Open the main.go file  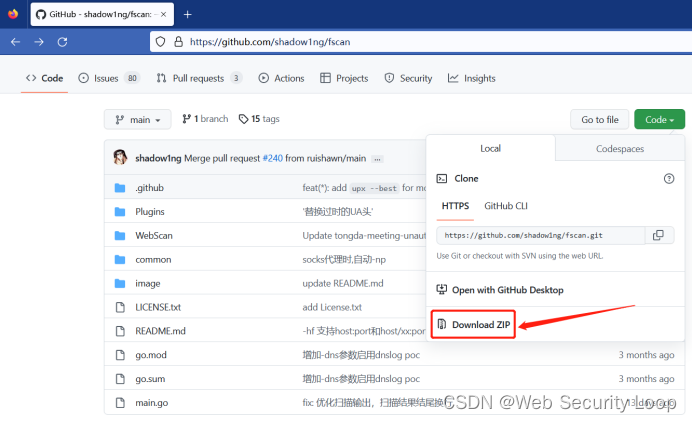point(153,401)
